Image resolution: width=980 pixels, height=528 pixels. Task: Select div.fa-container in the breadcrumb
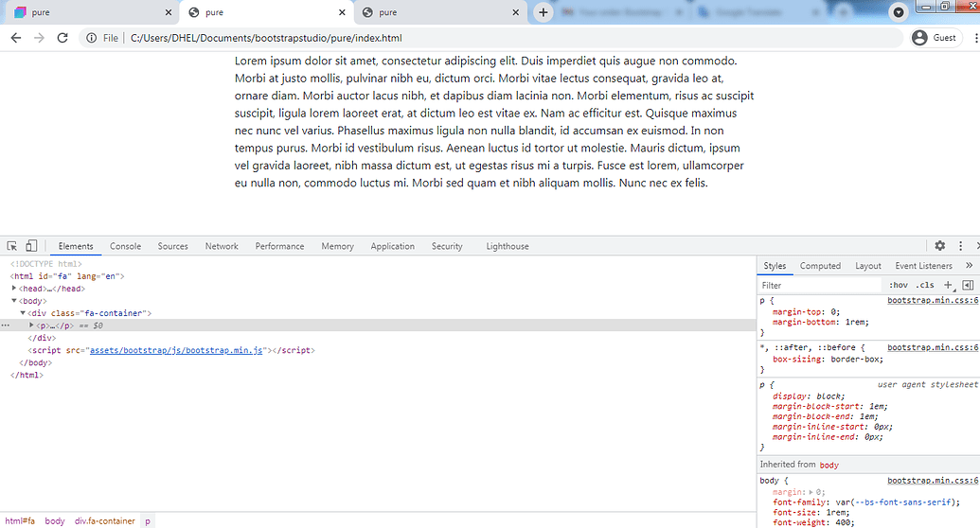pos(105,521)
